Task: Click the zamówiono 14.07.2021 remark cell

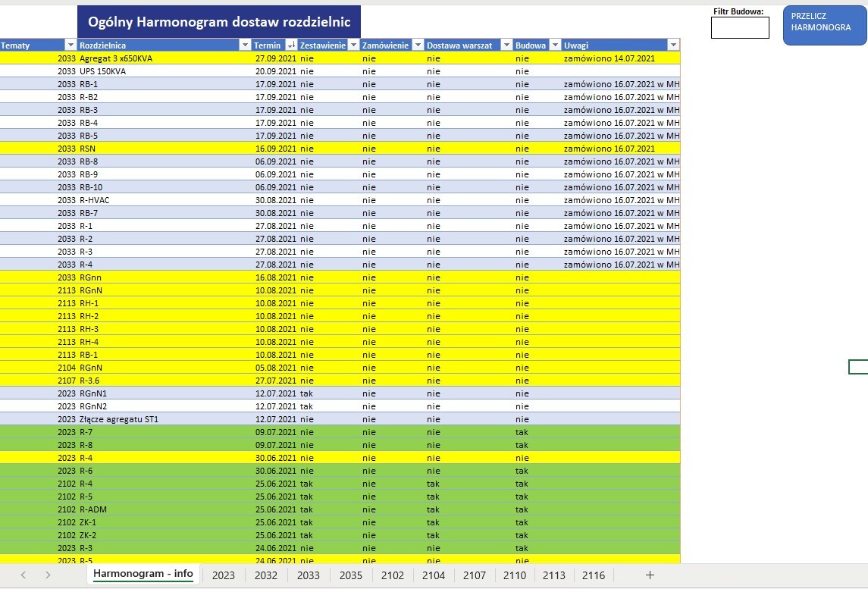Action: point(621,58)
